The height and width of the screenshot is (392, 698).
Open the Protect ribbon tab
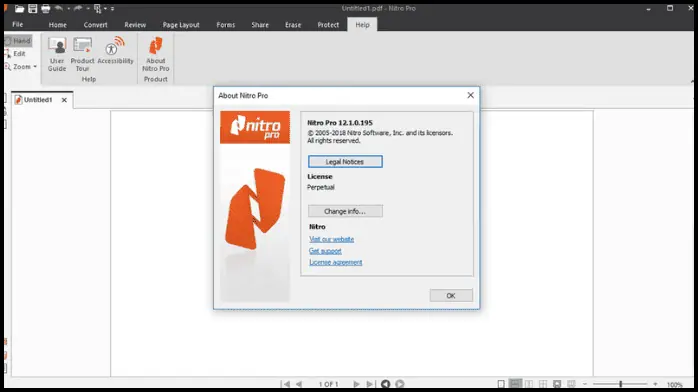328,25
